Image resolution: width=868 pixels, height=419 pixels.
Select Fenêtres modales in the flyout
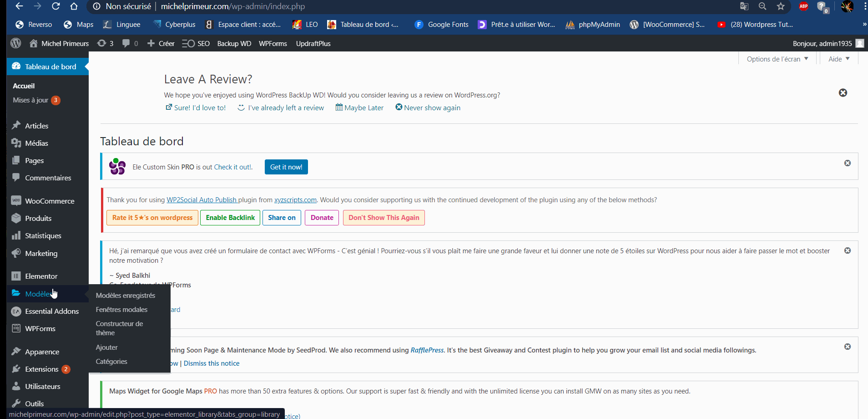121,309
